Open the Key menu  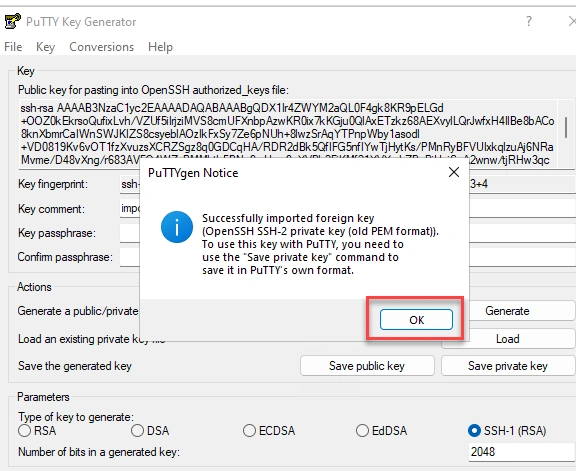click(46, 47)
